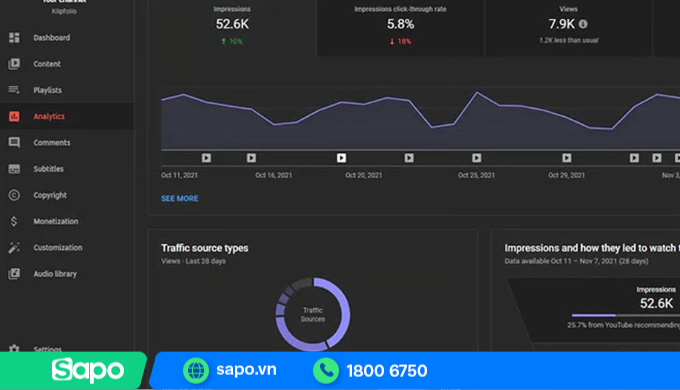Click the green phone icon in banner
Viewport: 680px width, 390px height.
coord(326,370)
